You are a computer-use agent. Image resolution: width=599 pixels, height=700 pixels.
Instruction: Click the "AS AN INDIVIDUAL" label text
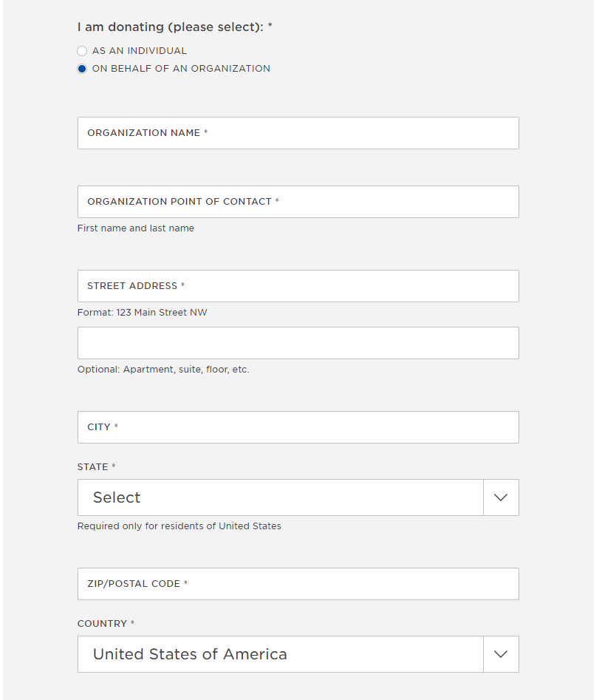[x=140, y=51]
